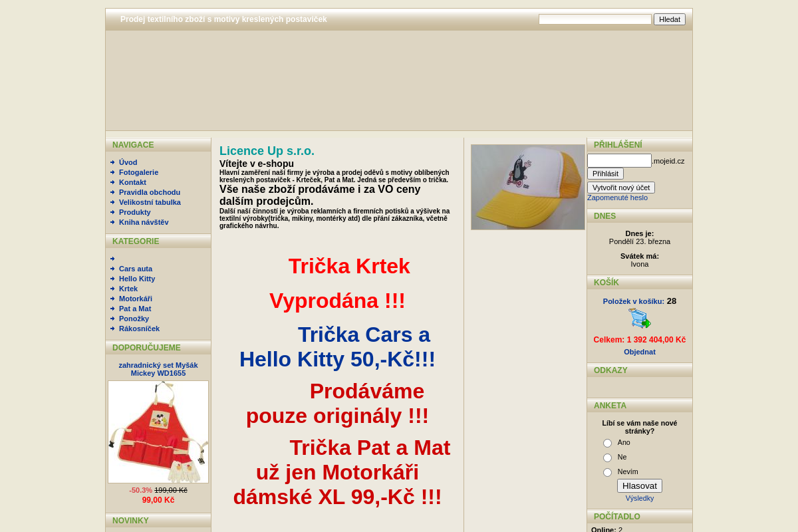Open Hello Kitty category
This screenshot has height=532, width=798.
pyautogui.click(x=137, y=279)
